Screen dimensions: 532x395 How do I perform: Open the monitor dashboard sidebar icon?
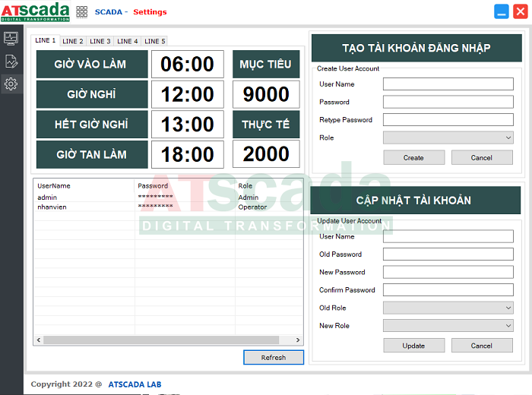tap(11, 37)
